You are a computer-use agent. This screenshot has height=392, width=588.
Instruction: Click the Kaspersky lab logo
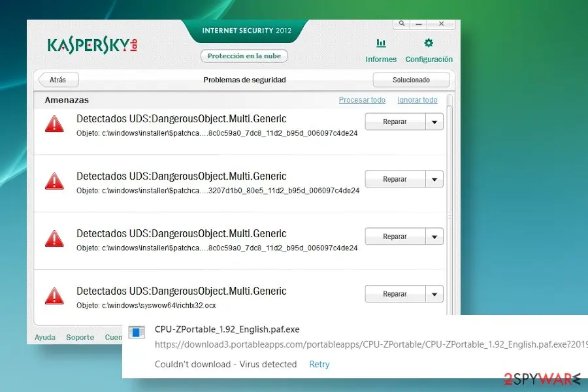[x=92, y=45]
